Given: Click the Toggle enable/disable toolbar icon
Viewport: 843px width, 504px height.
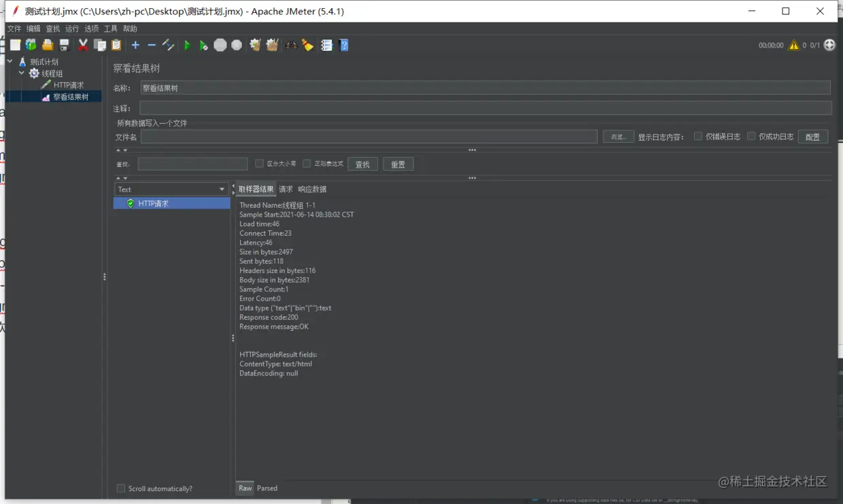Looking at the screenshot, I should (169, 45).
